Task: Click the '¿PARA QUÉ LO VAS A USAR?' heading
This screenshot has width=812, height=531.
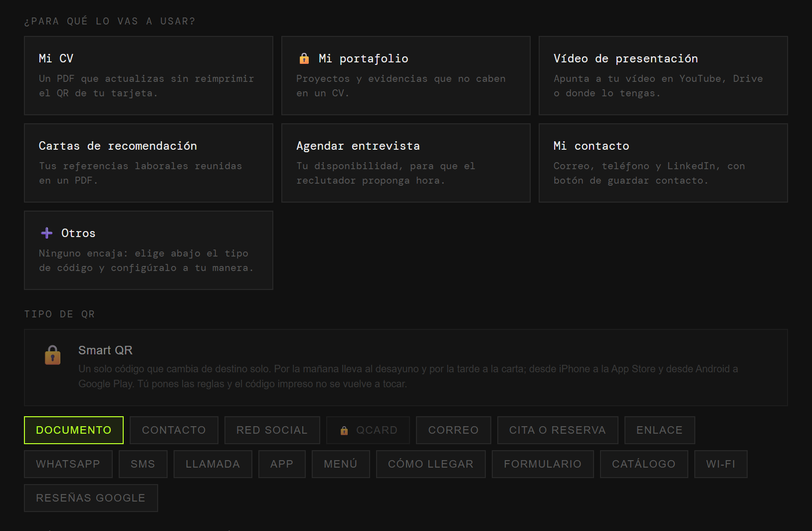Action: pyautogui.click(x=110, y=21)
